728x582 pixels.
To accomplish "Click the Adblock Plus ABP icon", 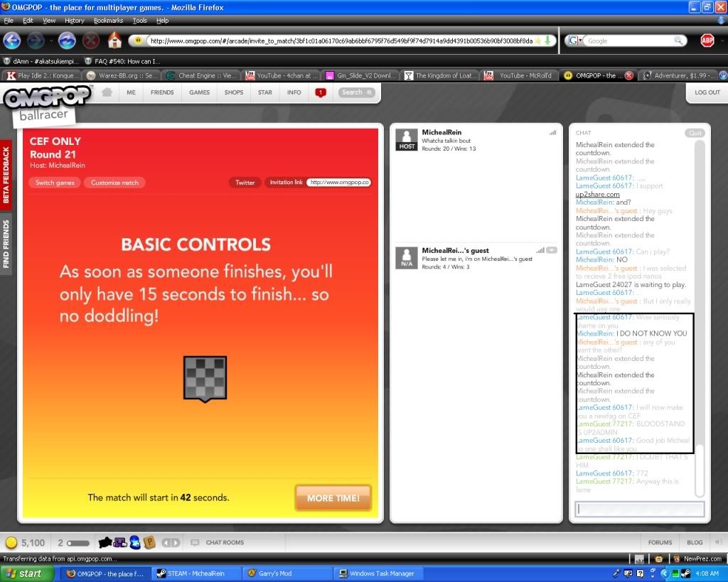I will pyautogui.click(x=707, y=41).
